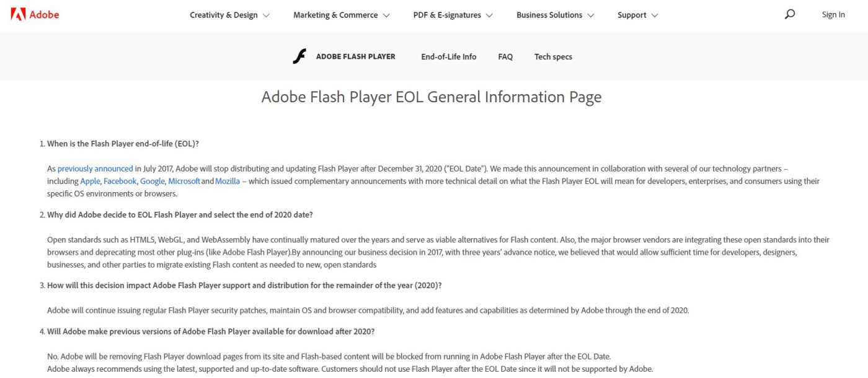Viewport: 868px width, 378px height.
Task: Open the End-of-Life Info tab
Action: coord(449,56)
